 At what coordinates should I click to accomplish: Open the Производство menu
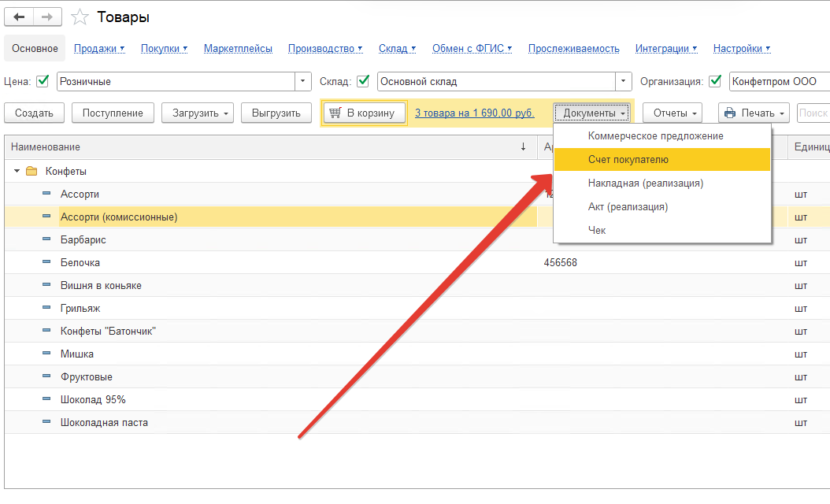tap(325, 48)
